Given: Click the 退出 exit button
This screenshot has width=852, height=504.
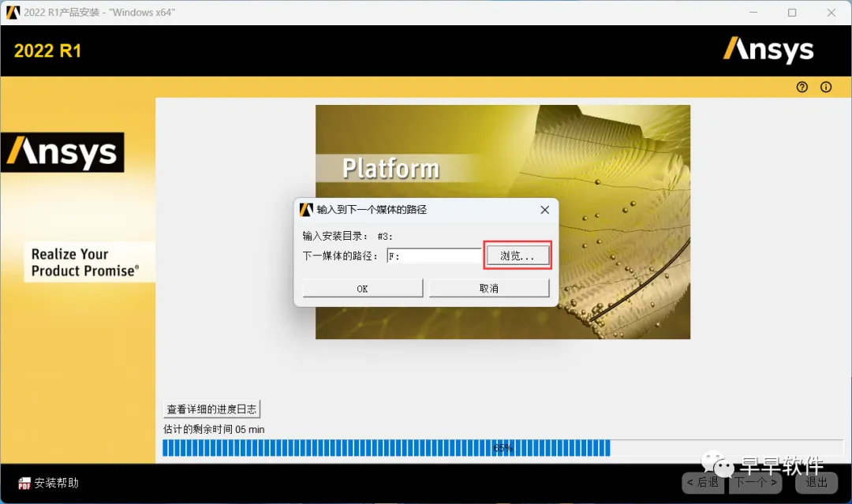Looking at the screenshot, I should pos(816,482).
